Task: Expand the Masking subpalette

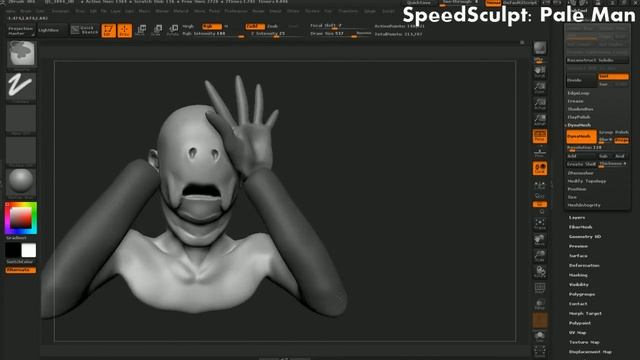Action: click(578, 275)
